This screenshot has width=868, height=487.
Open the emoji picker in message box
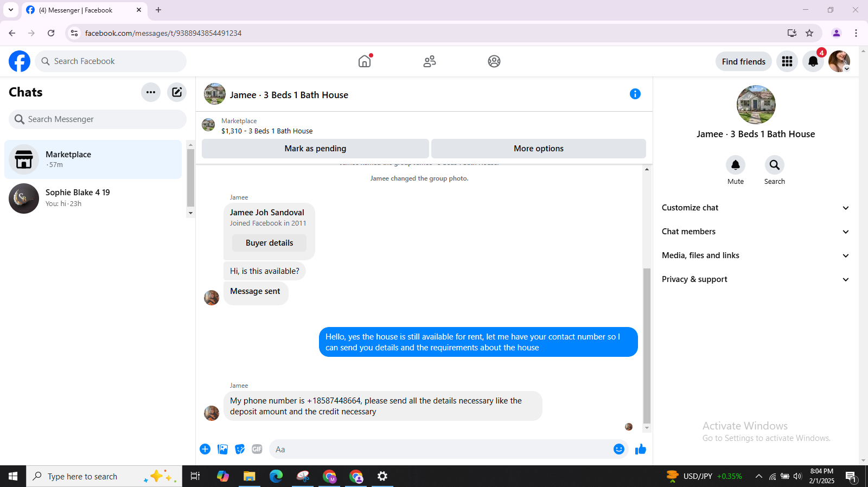click(619, 449)
